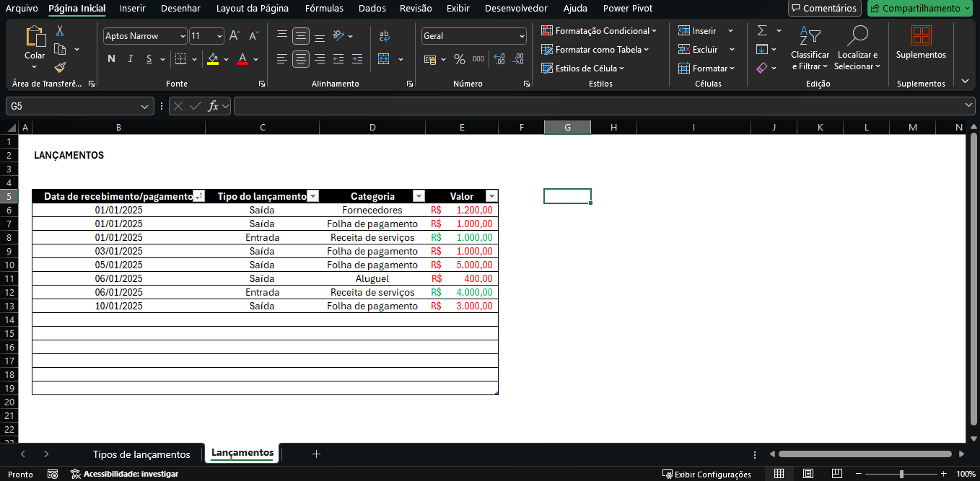This screenshot has height=481, width=980.
Task: Open Suplementos add-ins icon
Action: point(921,35)
